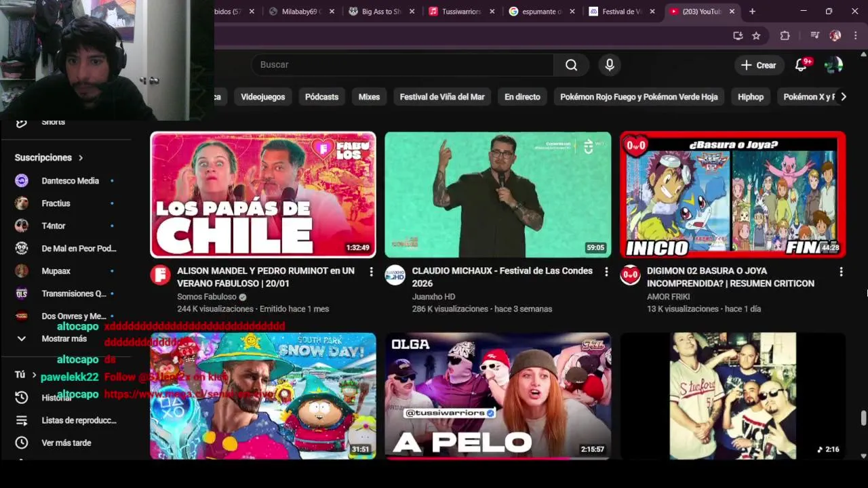Open Juanxho HD channel name link
868x488 pixels.
(x=434, y=297)
